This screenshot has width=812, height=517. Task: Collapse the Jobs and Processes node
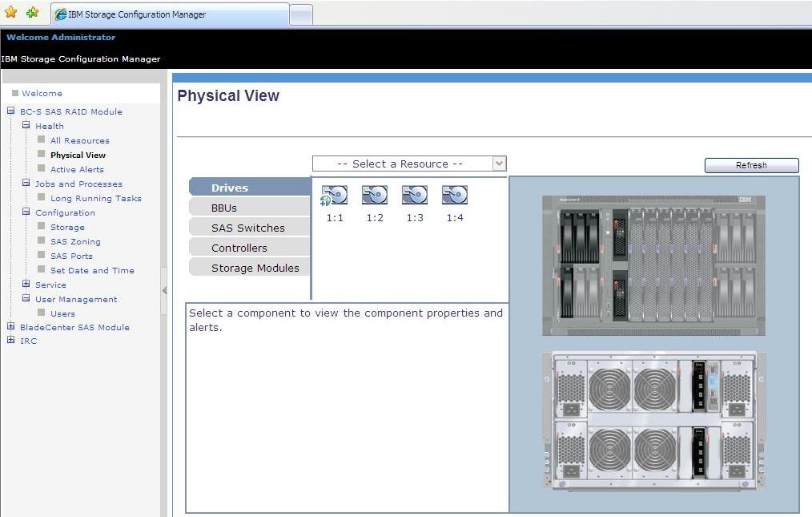pyautogui.click(x=26, y=183)
